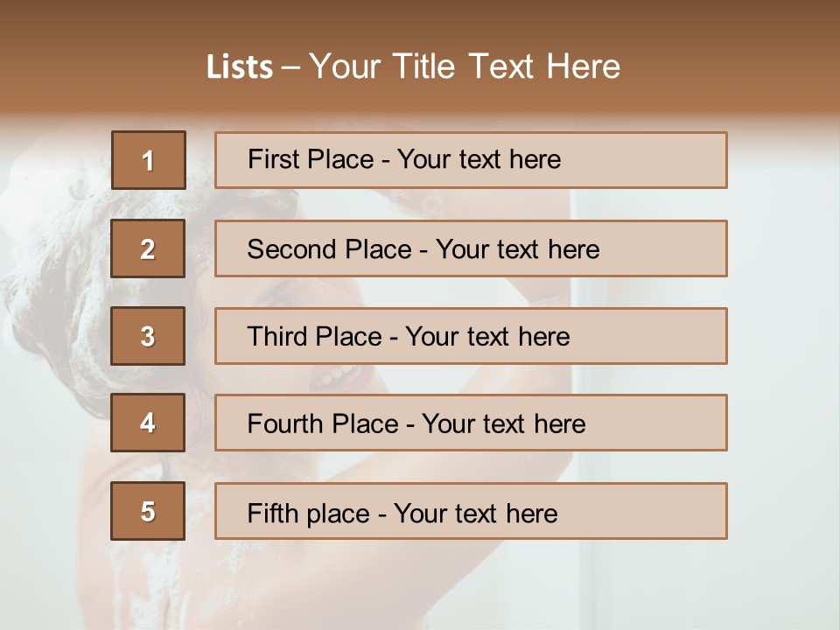Viewport: 840px width, 630px height.
Task: Click the number 5 box
Action: [x=148, y=511]
